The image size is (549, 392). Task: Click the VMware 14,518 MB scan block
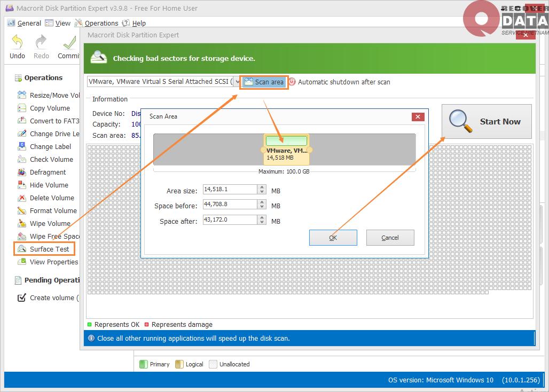(286, 150)
